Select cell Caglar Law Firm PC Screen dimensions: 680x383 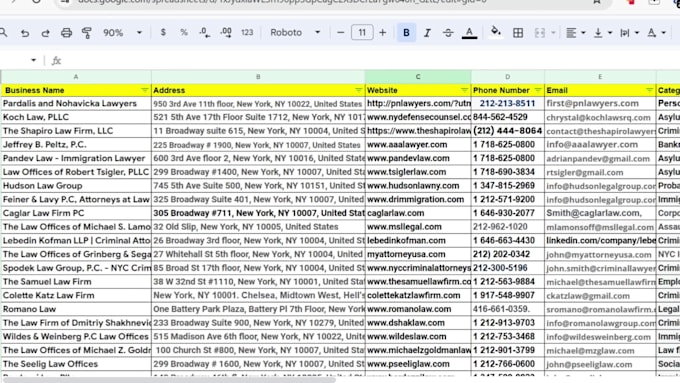pyautogui.click(x=76, y=213)
